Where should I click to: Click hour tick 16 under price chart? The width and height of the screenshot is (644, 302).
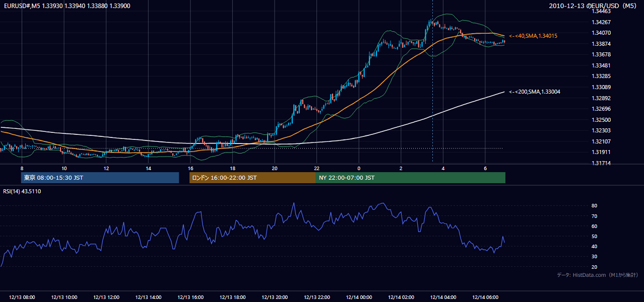(190, 168)
